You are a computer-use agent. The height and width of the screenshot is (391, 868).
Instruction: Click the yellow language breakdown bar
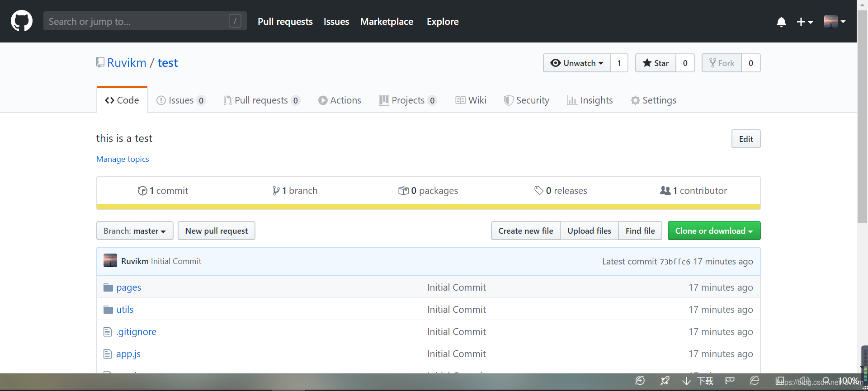pos(429,207)
